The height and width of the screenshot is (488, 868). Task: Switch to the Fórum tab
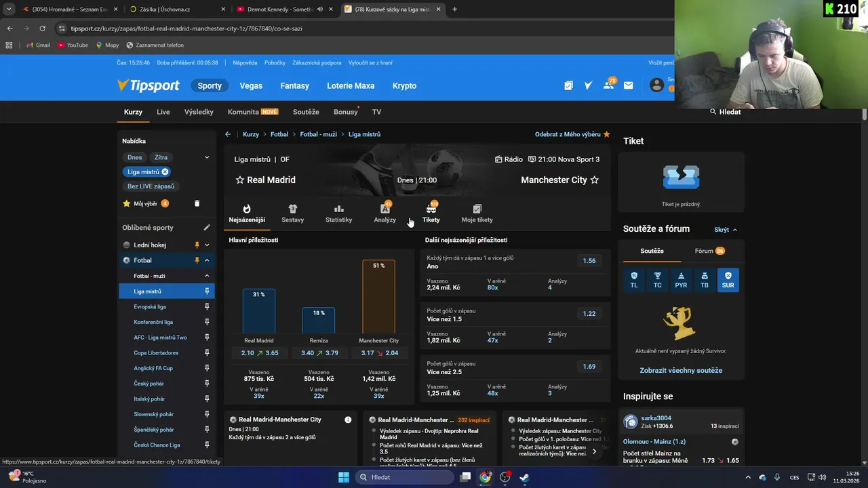click(x=709, y=251)
